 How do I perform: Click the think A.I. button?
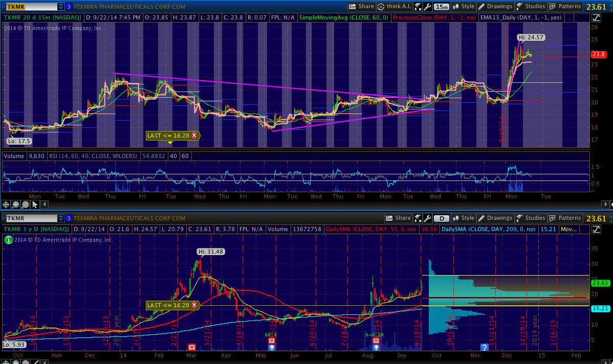394,7
